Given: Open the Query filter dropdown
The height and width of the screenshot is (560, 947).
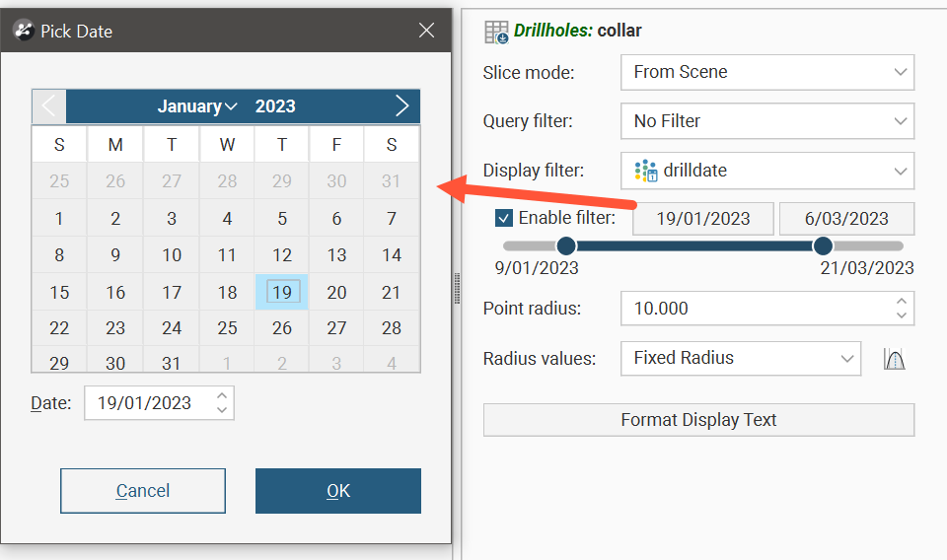Looking at the screenshot, I should (767, 121).
